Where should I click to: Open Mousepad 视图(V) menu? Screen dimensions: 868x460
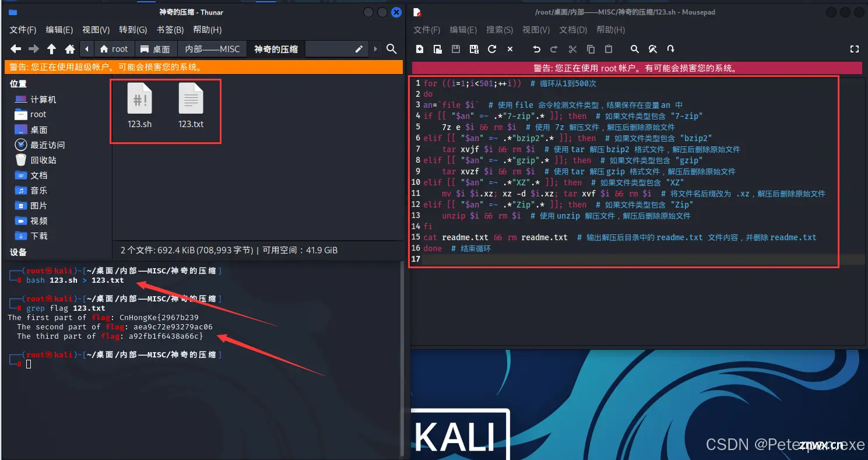click(x=536, y=30)
